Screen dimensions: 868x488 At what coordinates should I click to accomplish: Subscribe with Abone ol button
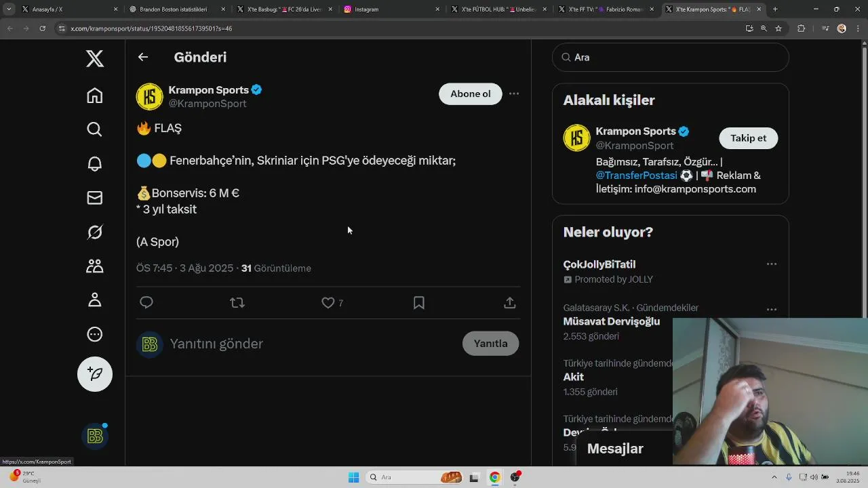[471, 94]
